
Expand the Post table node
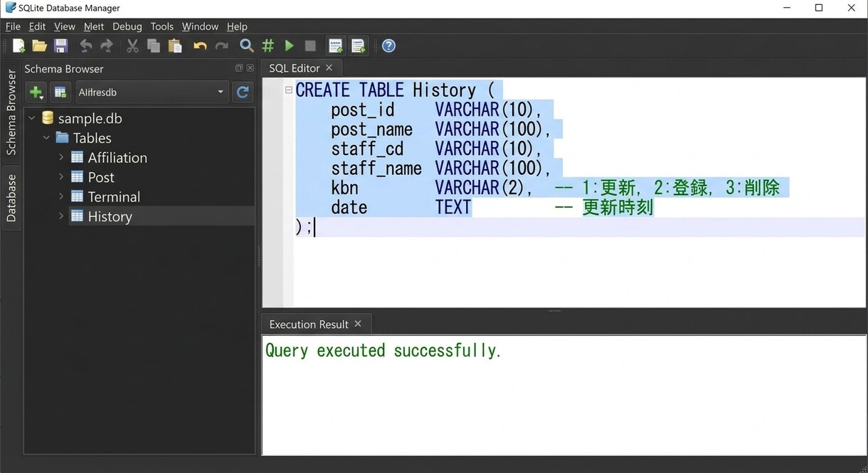coord(61,176)
